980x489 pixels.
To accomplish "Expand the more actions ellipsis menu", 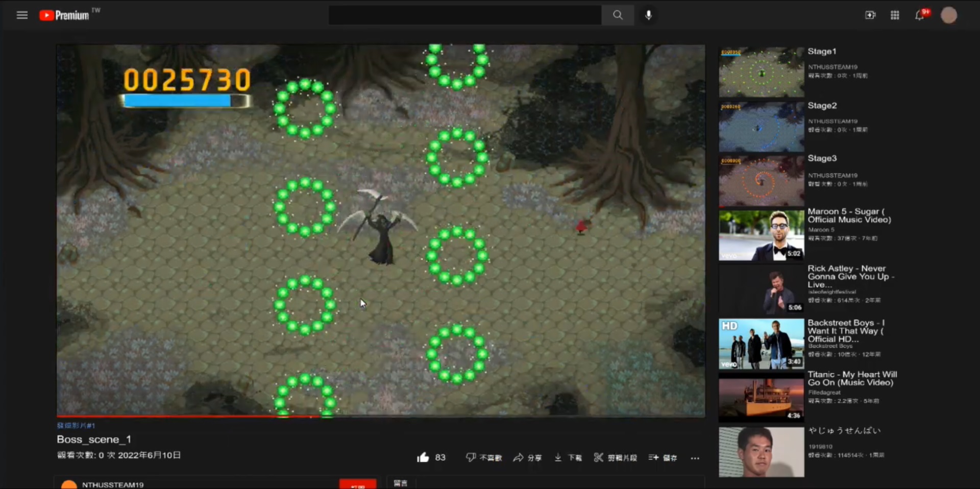I will click(695, 458).
